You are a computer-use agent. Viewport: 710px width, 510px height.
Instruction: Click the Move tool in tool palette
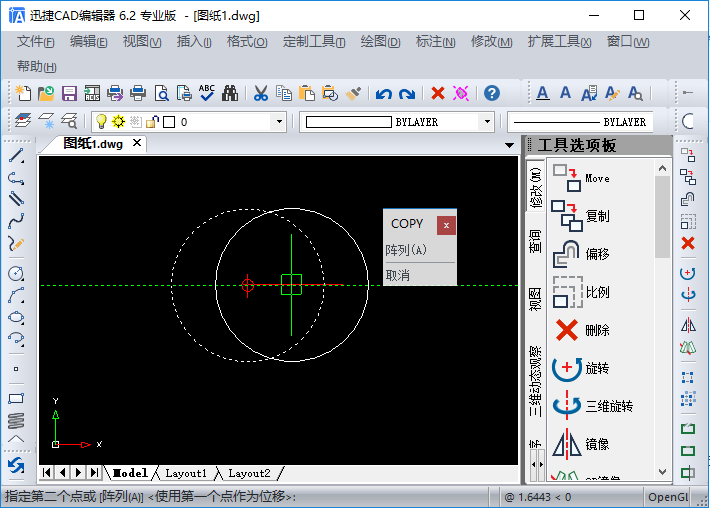coord(581,178)
